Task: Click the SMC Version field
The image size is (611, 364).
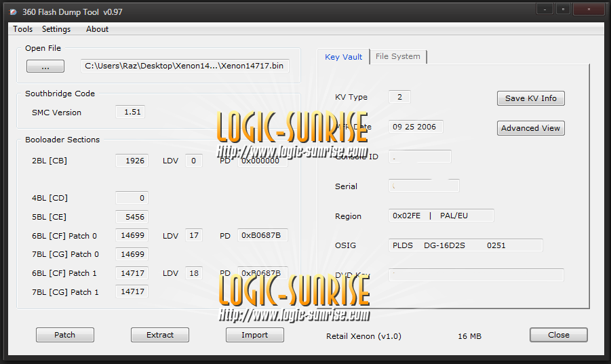Action: click(x=131, y=113)
